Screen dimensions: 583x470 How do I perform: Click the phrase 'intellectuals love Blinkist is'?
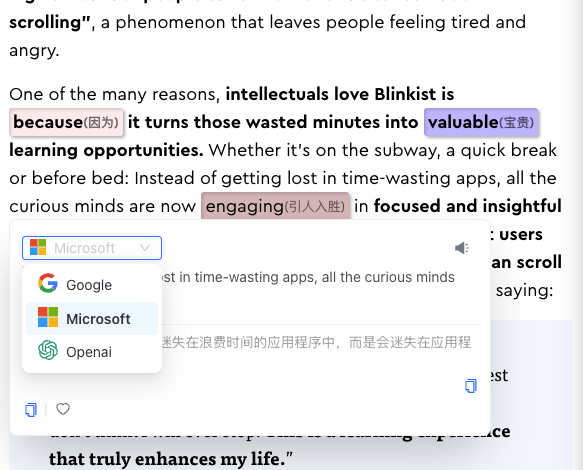coord(340,94)
